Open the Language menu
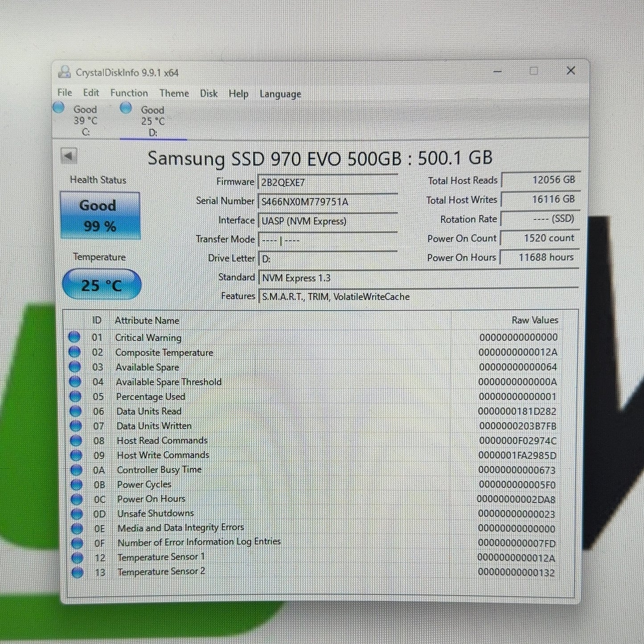This screenshot has height=644, width=644. pos(280,94)
